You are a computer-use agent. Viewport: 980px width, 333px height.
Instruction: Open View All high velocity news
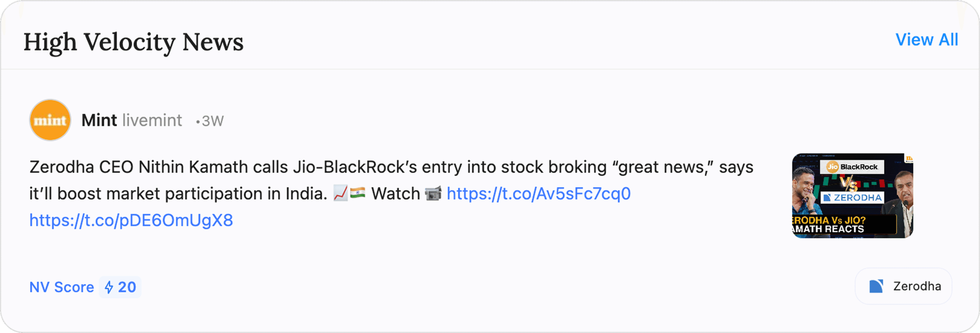coord(926,40)
